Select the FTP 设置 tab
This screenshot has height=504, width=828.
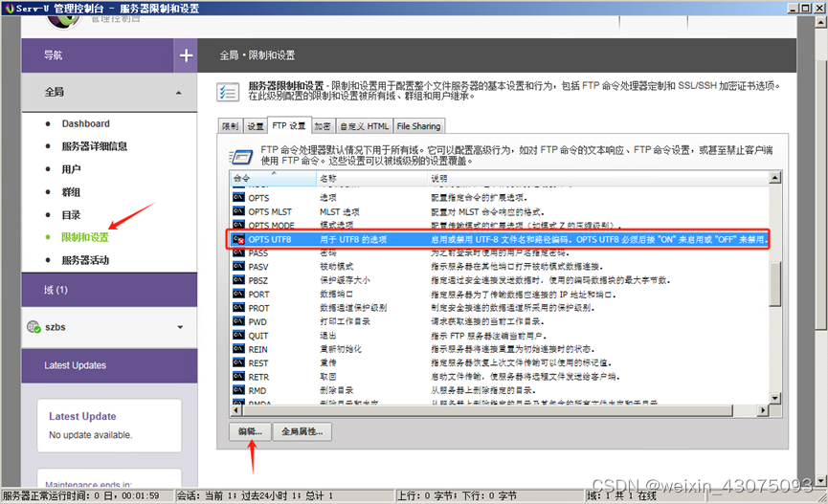pos(289,125)
